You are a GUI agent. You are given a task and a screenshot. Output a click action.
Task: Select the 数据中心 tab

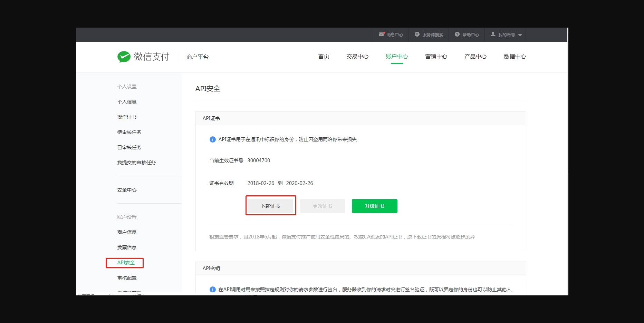point(515,57)
